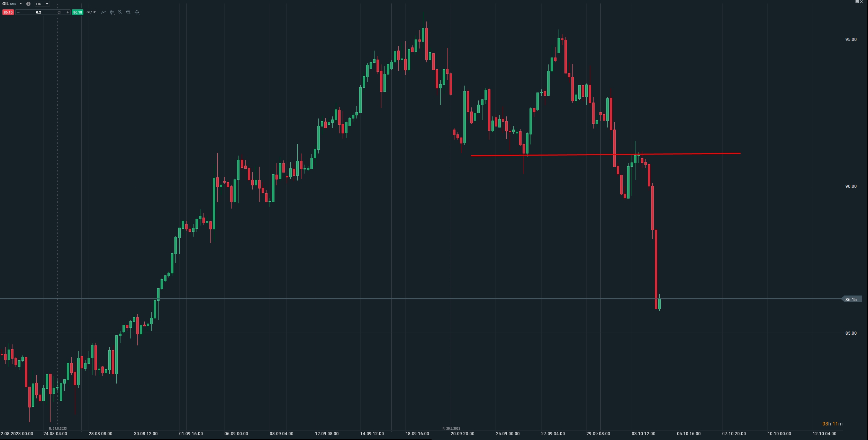Screen dimensions: 868x440
Task: Open the line indicators icon
Action: coord(103,12)
